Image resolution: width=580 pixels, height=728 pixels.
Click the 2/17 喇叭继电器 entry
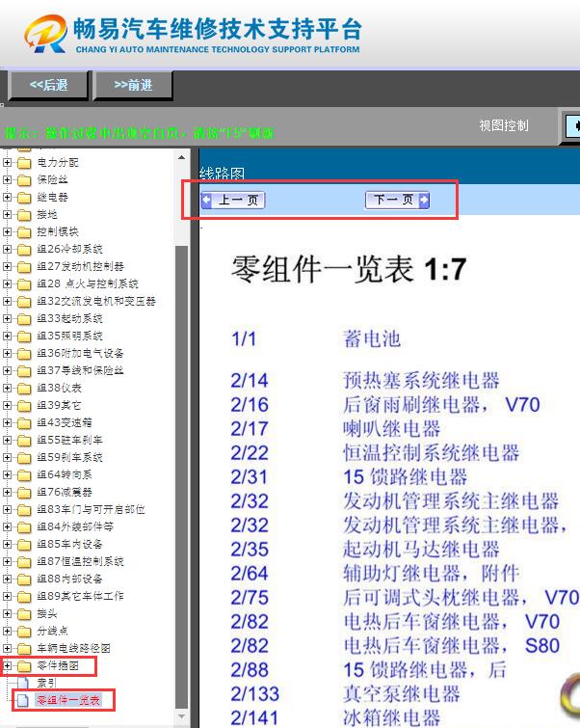pos(336,428)
